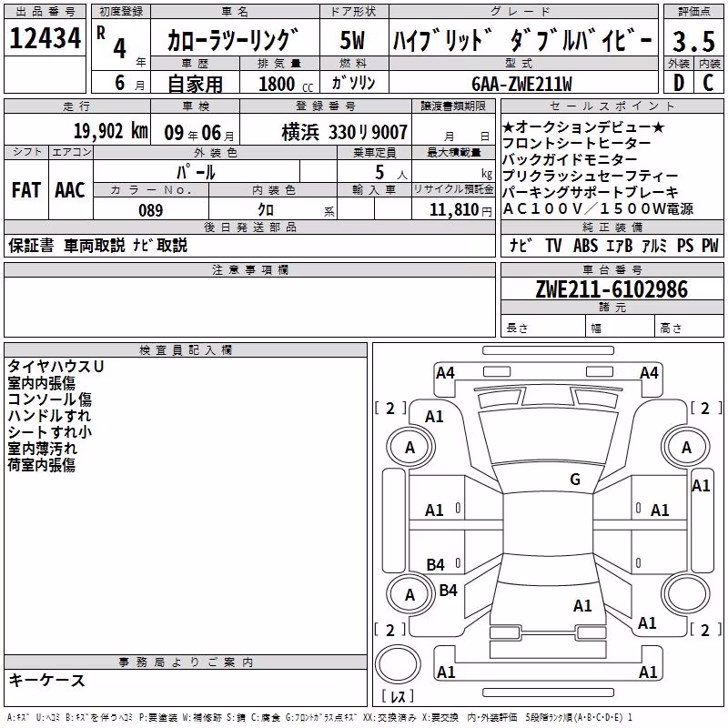This screenshot has width=728, height=728.
Task: Click the キーケース office notice
Action: coord(47,681)
